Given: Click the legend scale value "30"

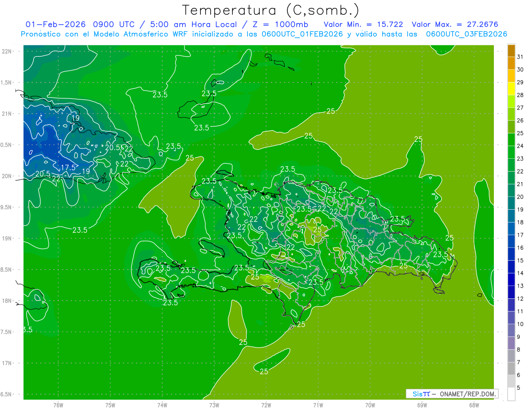Looking at the screenshot, I should tap(520, 70).
